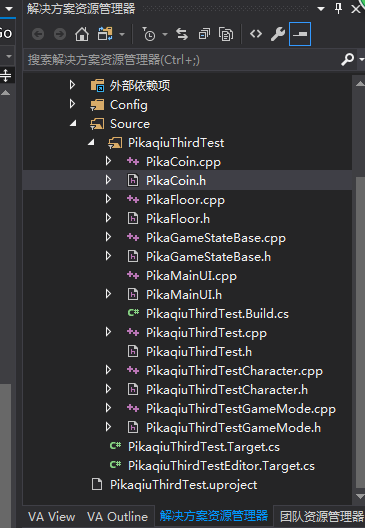
Task: Close the Solution Explorer panel
Action: [x=356, y=9]
